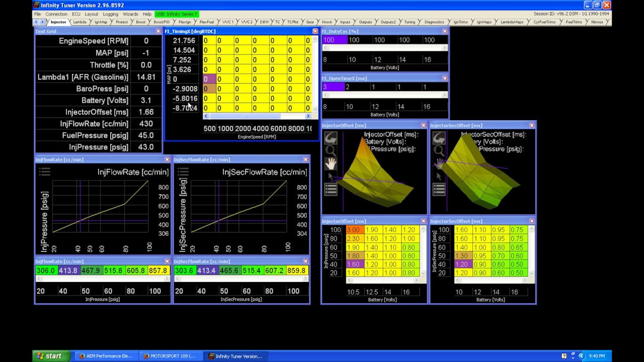The height and width of the screenshot is (362, 644).
Task: Choose the pointer tool in InjectorSecOffset 3D plot
Action: [x=439, y=176]
